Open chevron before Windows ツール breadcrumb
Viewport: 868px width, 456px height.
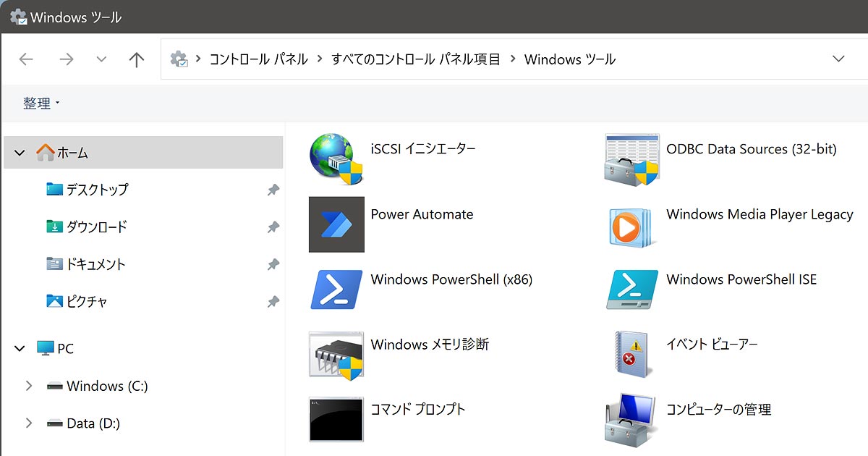(513, 59)
